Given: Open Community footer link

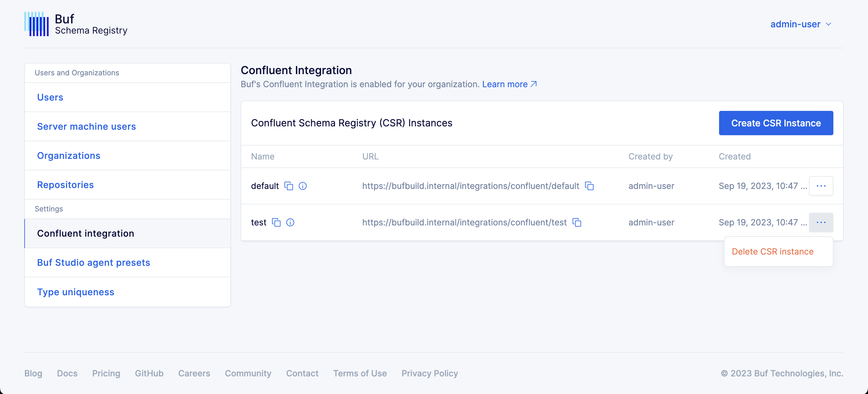Looking at the screenshot, I should point(248,373).
